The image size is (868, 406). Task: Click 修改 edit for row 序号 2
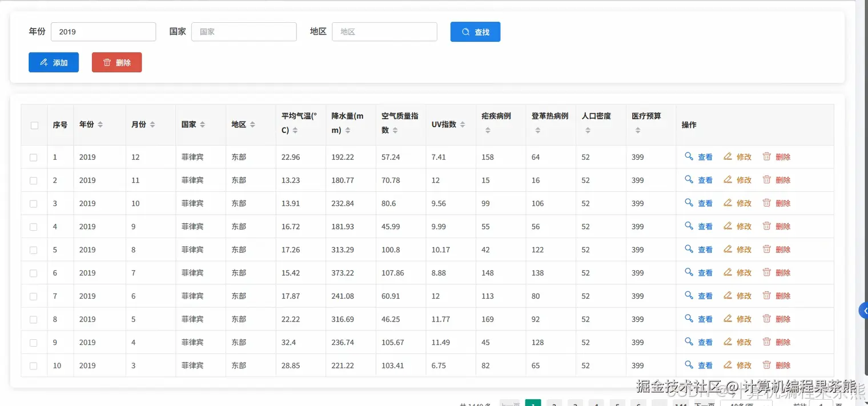tap(737, 180)
